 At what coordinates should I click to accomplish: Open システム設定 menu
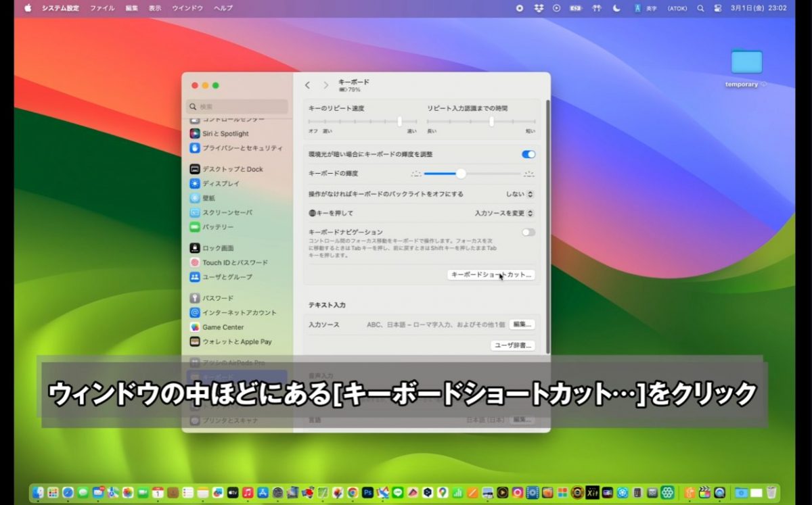click(x=60, y=8)
